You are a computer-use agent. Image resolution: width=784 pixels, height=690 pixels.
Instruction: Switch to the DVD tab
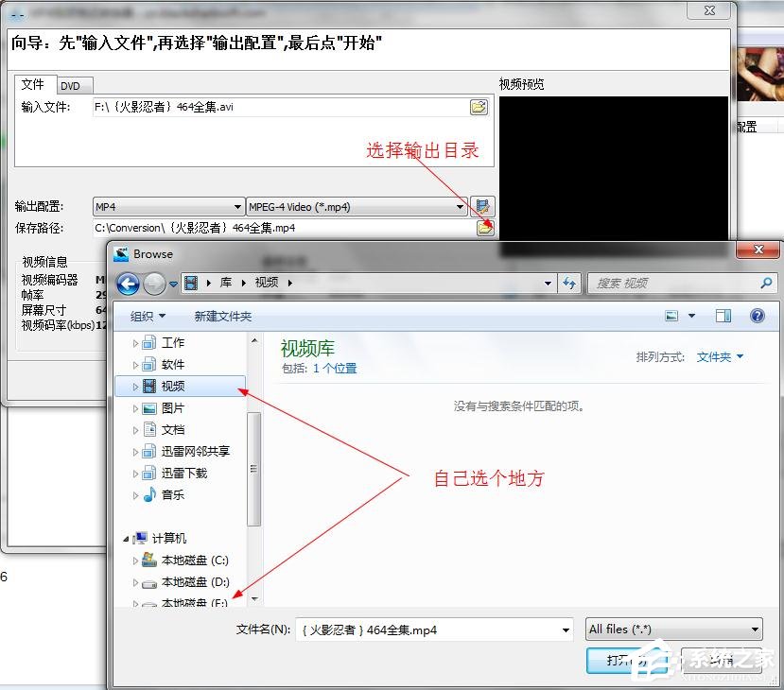tap(73, 84)
